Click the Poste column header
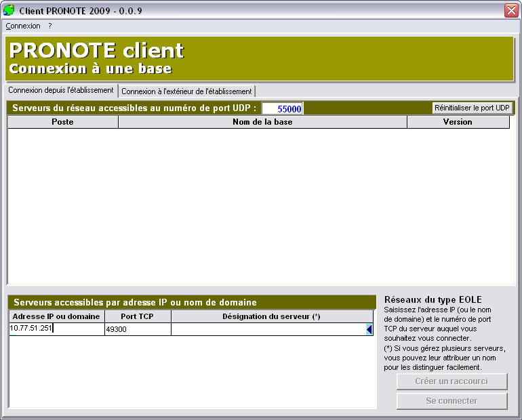522x420 pixels. pos(62,122)
